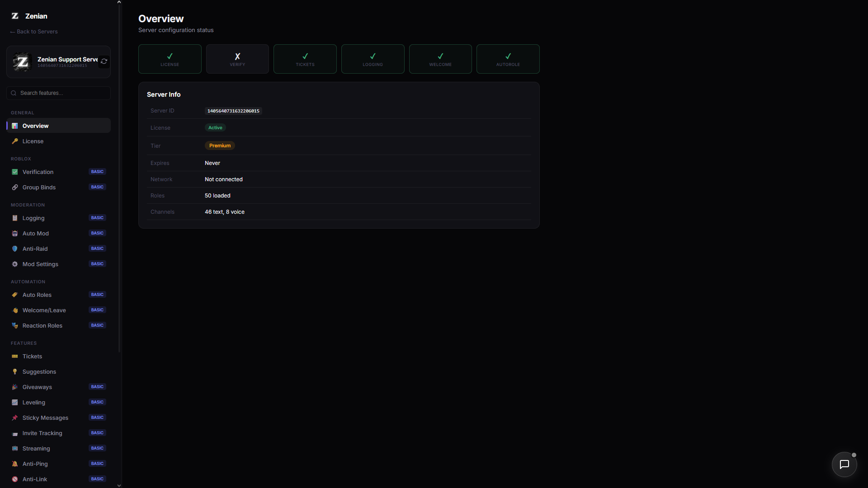Open the Logging menu item

(58, 218)
